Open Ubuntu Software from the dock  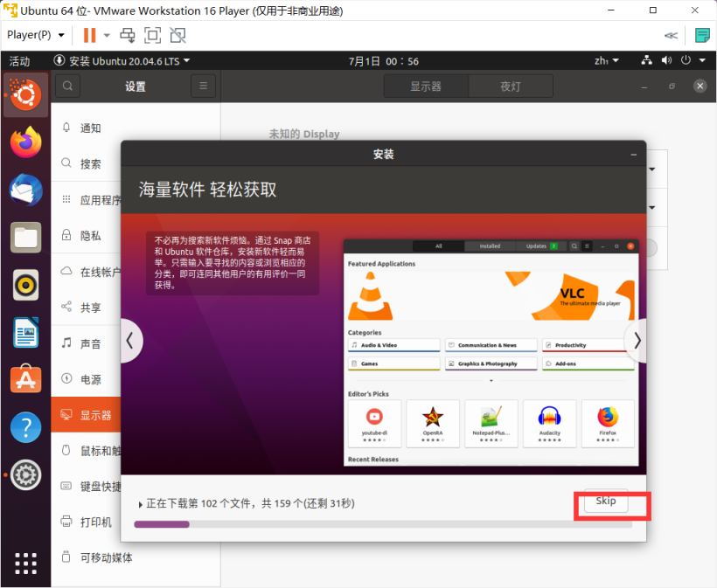(x=25, y=379)
